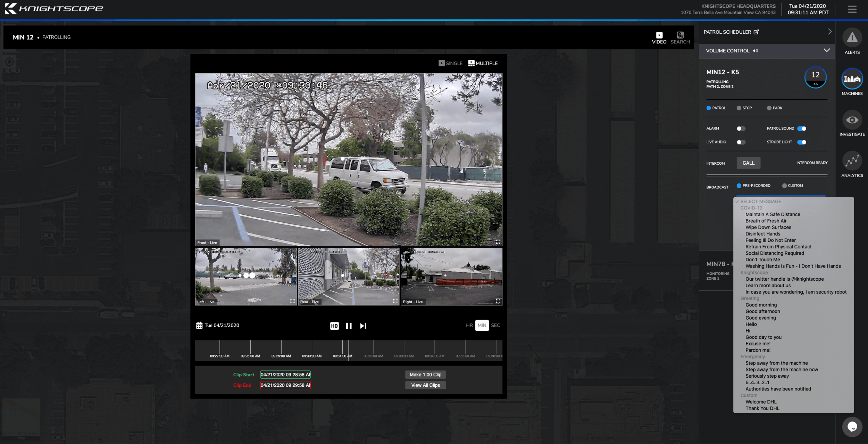Click the intercom CALL button
The image size is (868, 444).
point(749,163)
